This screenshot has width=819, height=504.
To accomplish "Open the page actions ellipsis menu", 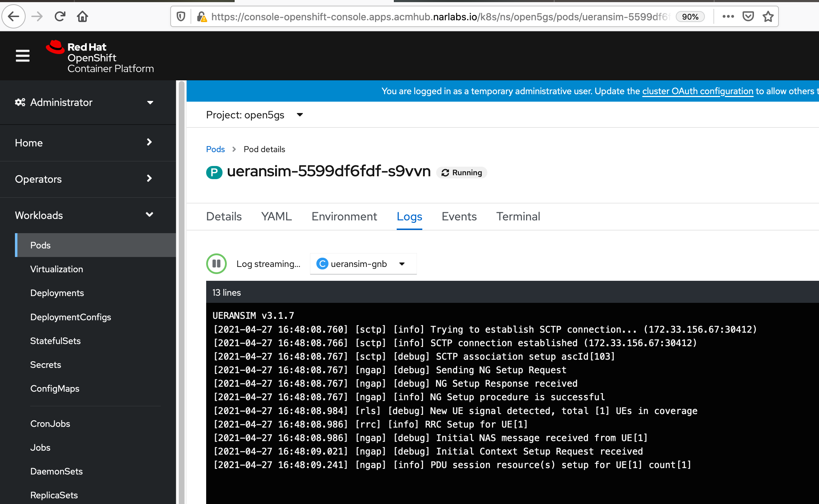I will (x=728, y=16).
